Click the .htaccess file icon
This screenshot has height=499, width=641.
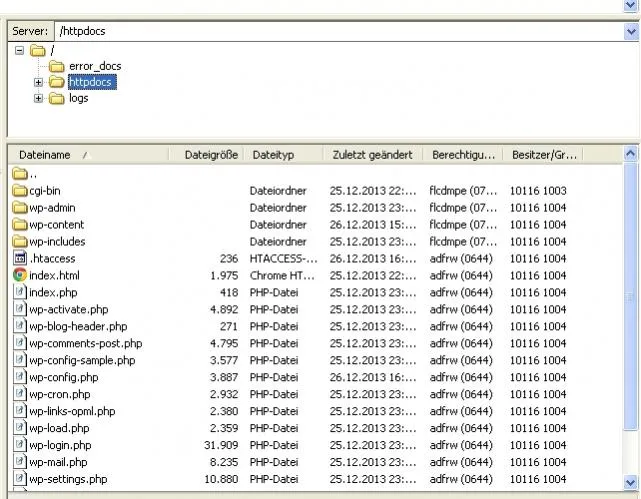click(20, 258)
